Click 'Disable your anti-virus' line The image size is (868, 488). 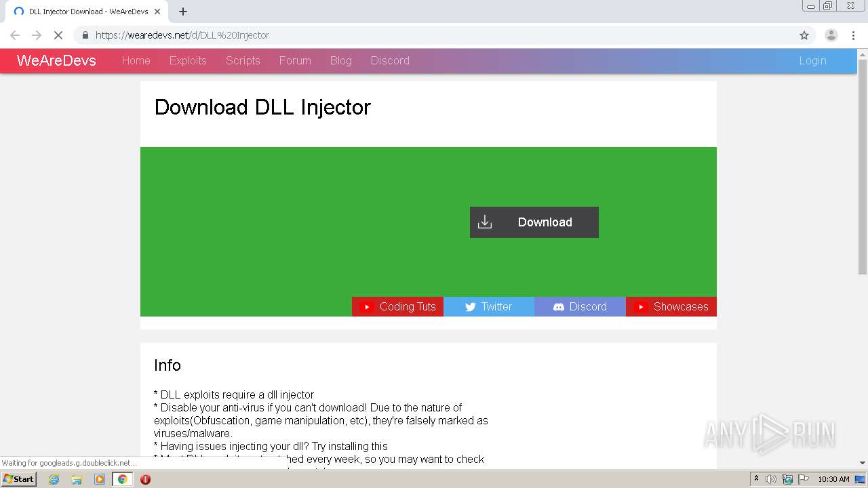coord(321,420)
